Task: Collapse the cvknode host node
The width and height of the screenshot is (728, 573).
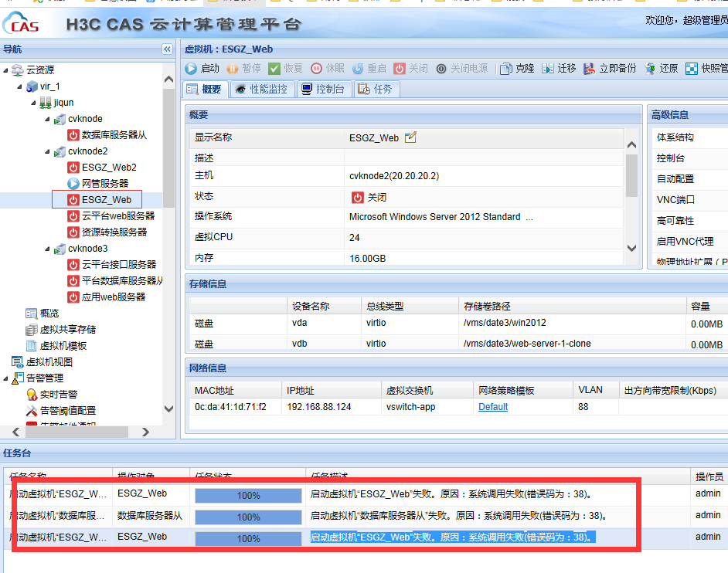Action: pos(47,119)
